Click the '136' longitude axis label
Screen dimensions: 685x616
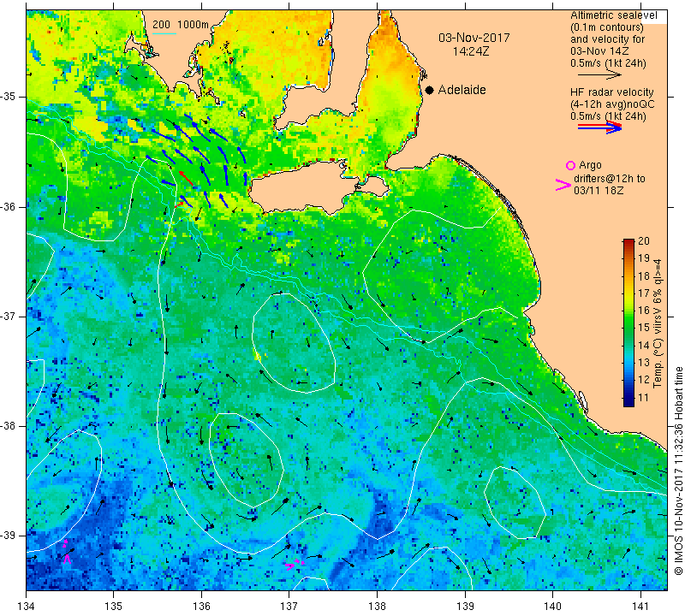click(201, 607)
